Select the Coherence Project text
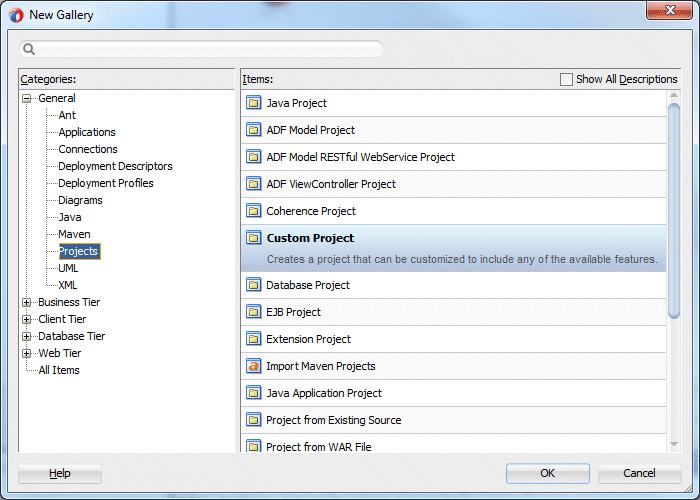This screenshot has height=500, width=700. tap(311, 211)
